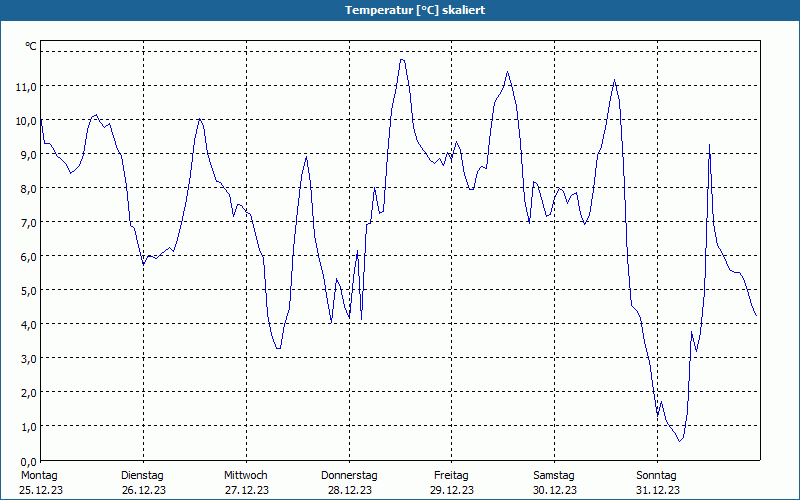The image size is (800, 500).
Task: Click the '3,0' y-axis label
Action: (x=29, y=359)
